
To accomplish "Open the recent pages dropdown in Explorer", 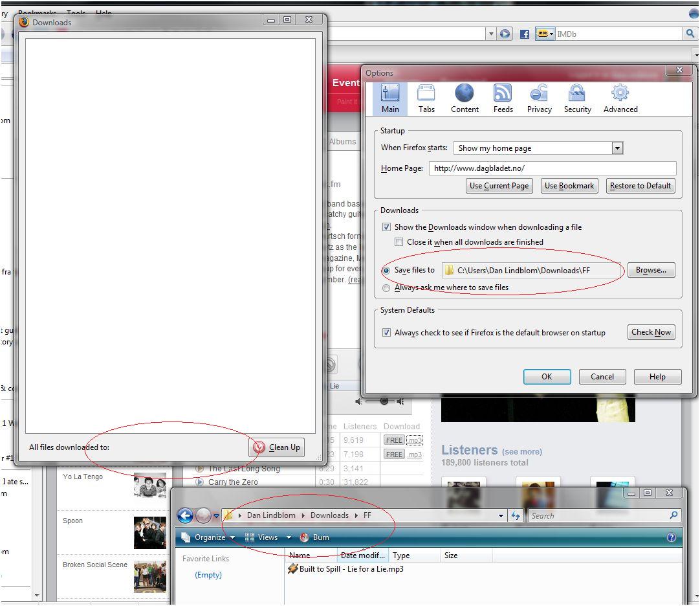I will (216, 516).
